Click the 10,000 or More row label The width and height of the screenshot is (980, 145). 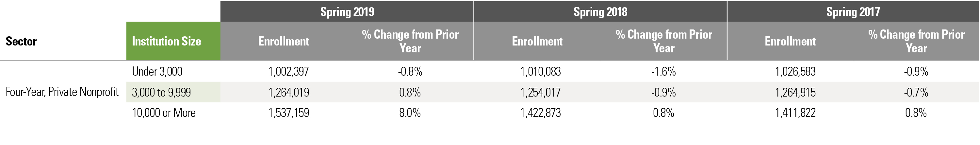[164, 113]
